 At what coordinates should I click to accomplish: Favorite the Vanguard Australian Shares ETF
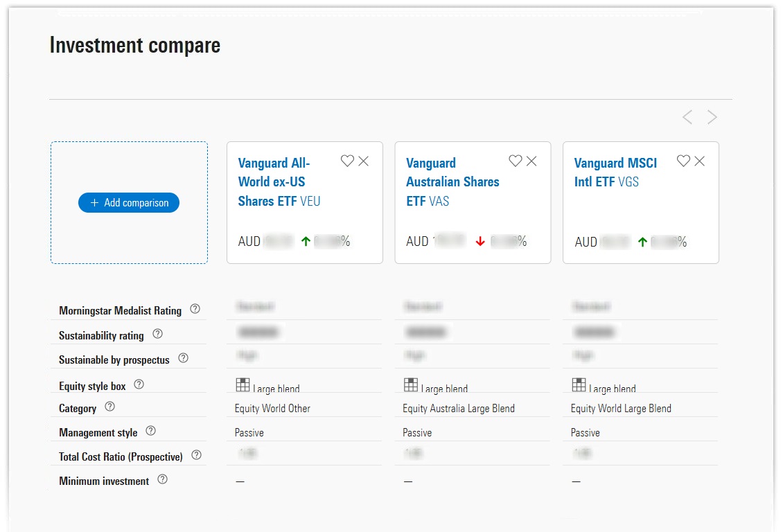[x=516, y=161]
